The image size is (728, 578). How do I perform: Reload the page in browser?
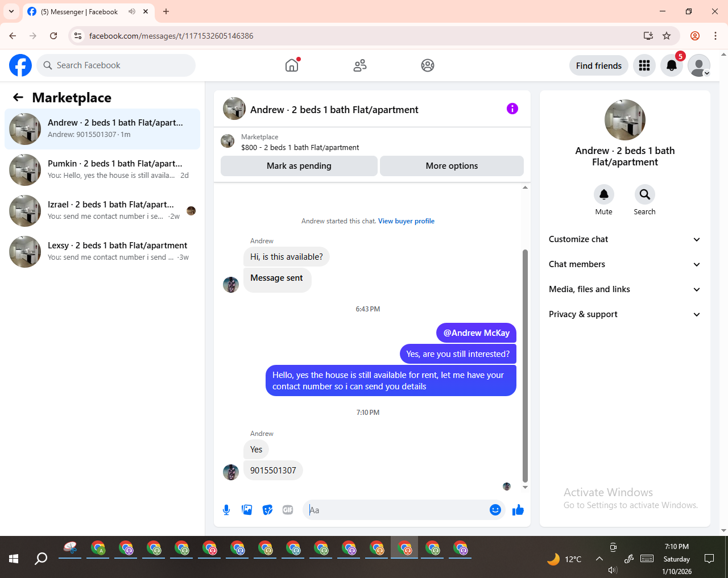(53, 36)
